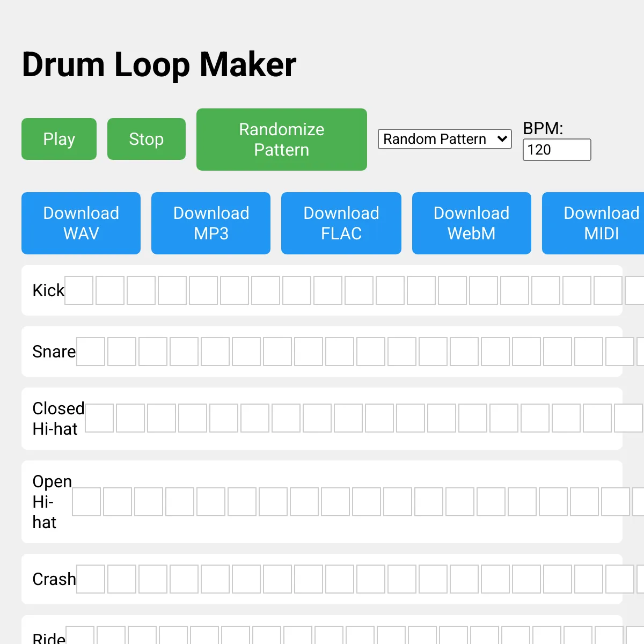Viewport: 644px width, 644px height.
Task: Enable the second Closed Hi-hat step
Action: (130, 418)
